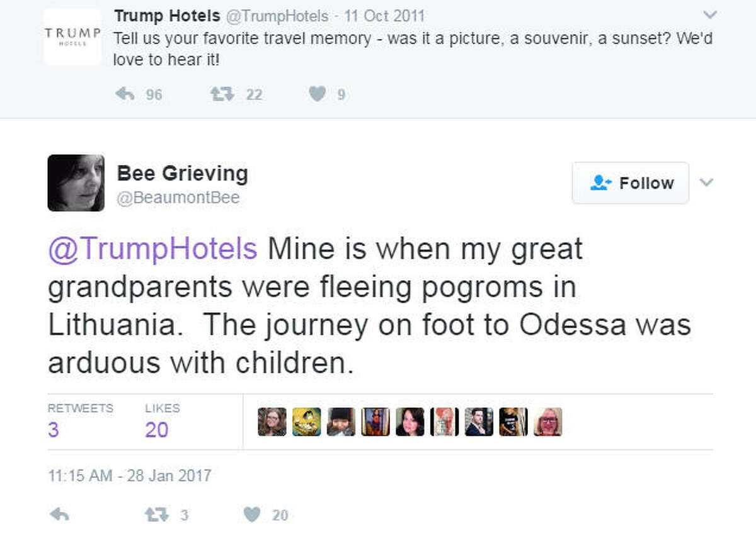Open Bee Grieving's profile photo
The width and height of the screenshot is (756, 549).
(x=76, y=183)
